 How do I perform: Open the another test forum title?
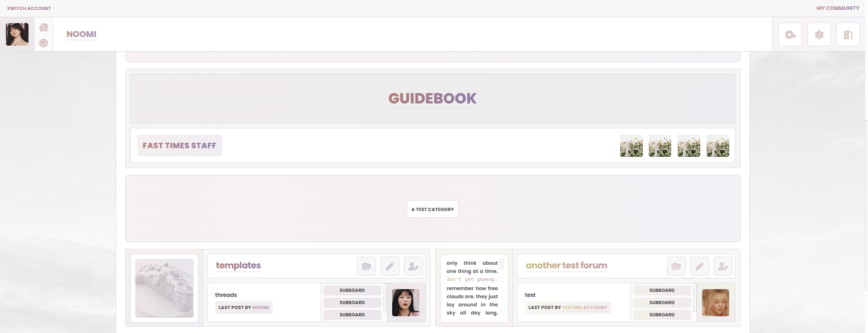[566, 265]
